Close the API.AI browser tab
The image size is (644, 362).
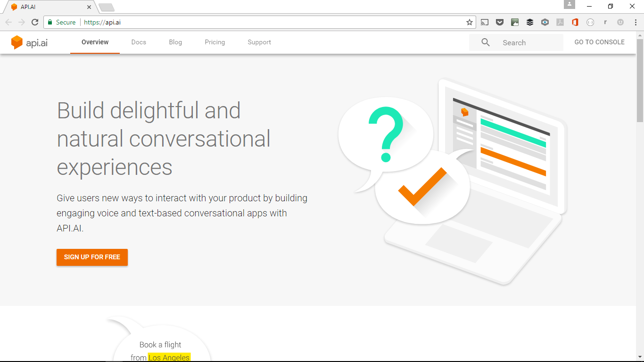89,7
